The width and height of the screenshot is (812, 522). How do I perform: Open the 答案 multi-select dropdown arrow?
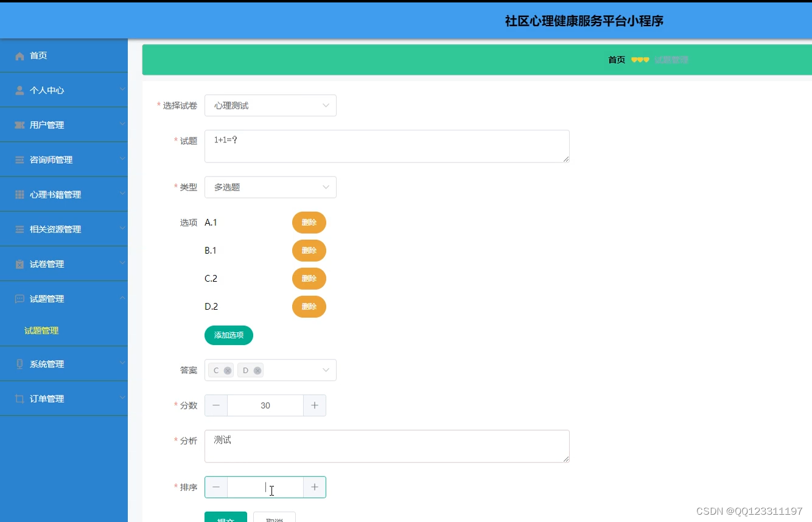tap(326, 371)
